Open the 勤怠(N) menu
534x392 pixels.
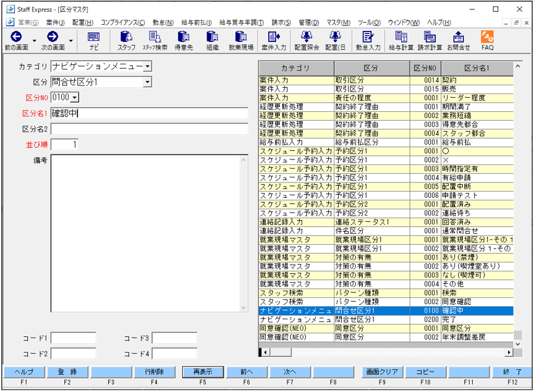[x=163, y=22]
